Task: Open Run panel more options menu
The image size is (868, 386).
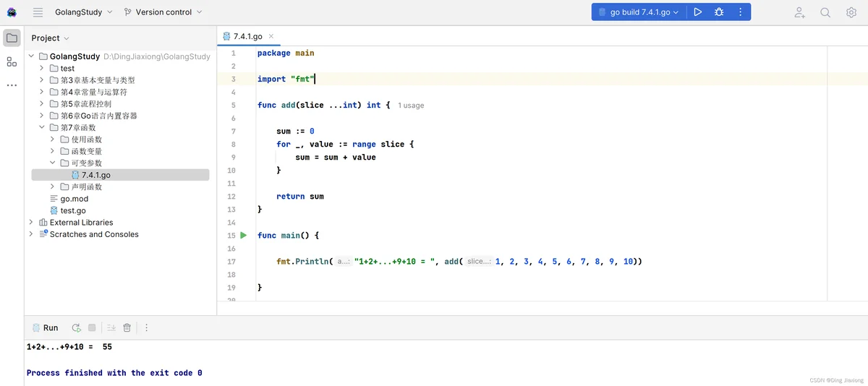Action: point(146,327)
